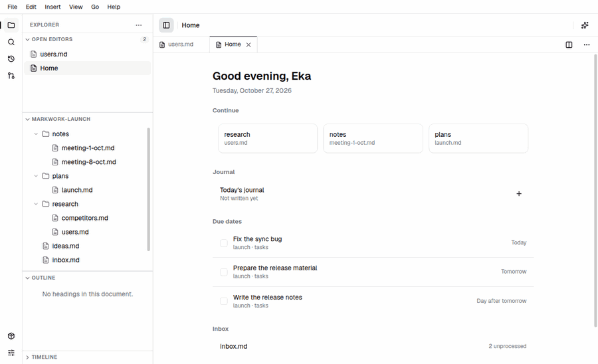
Task: Open the research users.md continue card
Action: [x=268, y=138]
